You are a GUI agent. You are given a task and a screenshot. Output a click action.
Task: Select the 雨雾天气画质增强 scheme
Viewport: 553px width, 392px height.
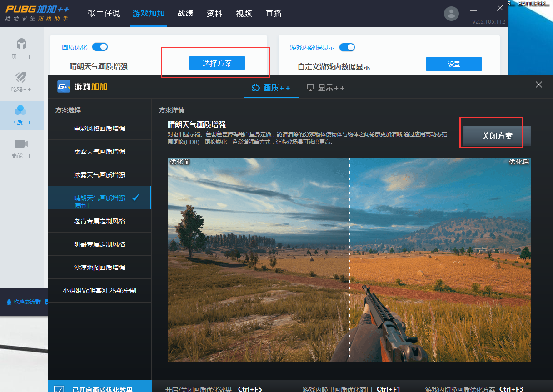[x=100, y=152]
